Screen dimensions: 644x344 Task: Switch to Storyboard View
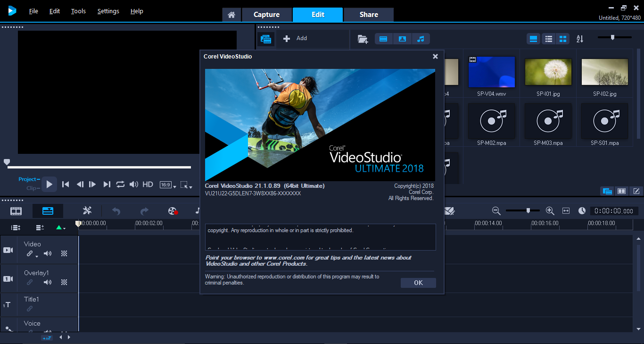point(16,211)
